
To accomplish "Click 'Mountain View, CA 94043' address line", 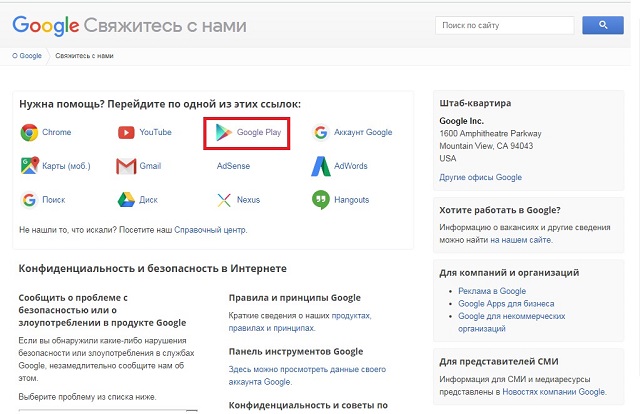I will pos(486,146).
